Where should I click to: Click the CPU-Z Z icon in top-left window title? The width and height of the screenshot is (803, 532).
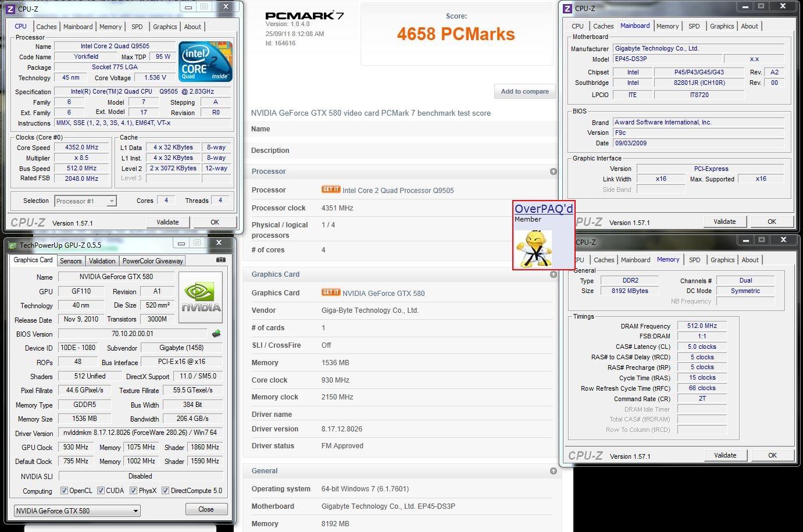point(10,8)
